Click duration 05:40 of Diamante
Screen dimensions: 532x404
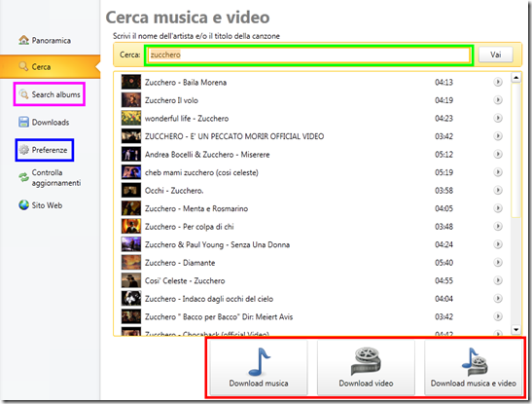point(443,263)
